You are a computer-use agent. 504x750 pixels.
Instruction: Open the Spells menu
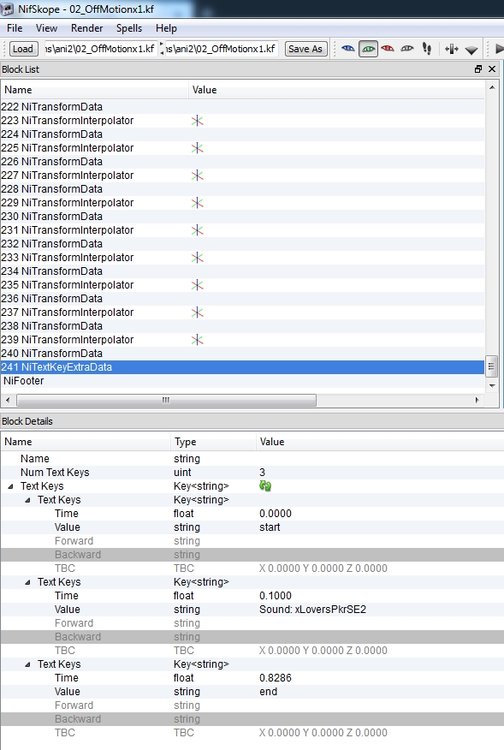[x=129, y=28]
